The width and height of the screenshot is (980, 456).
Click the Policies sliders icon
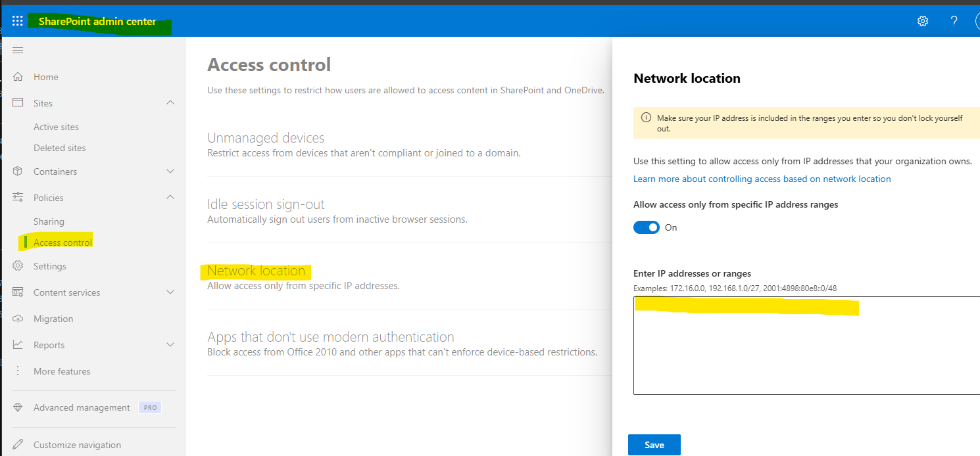coord(18,198)
